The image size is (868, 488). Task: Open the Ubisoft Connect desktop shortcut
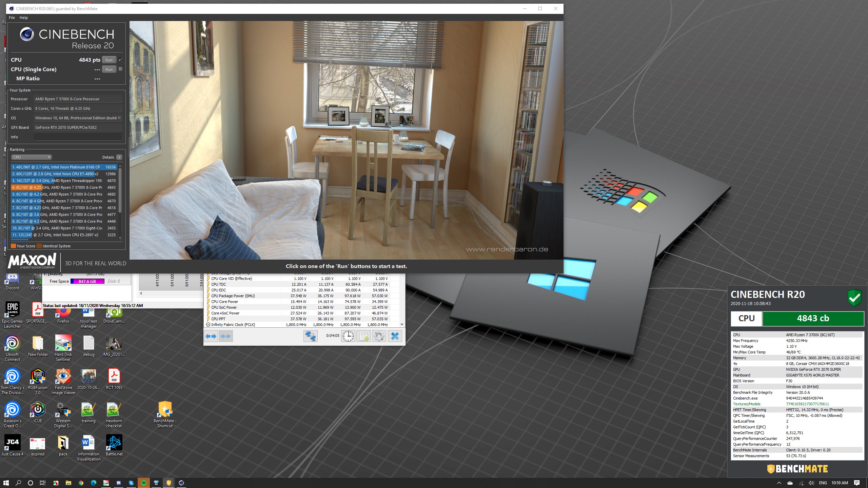[x=13, y=348]
